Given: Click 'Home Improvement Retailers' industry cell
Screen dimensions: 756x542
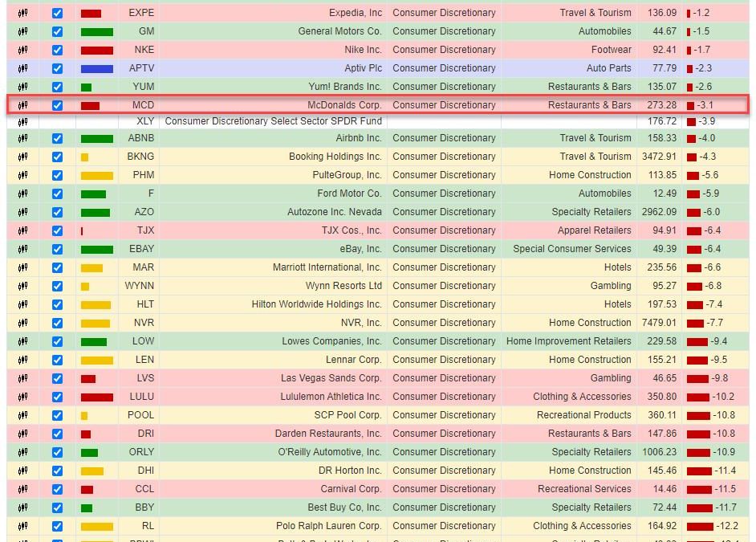Looking at the screenshot, I should coord(568,341).
